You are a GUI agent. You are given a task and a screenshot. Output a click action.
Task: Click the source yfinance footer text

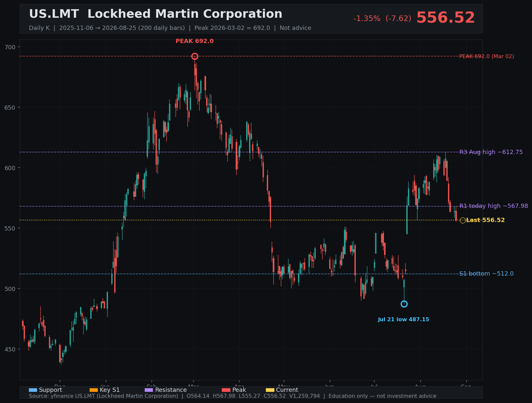click(x=233, y=396)
